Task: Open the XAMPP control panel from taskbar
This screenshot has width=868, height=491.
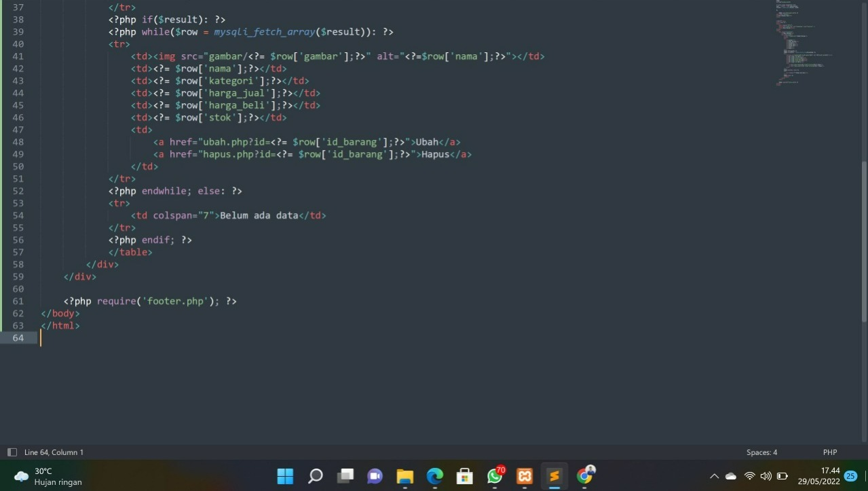Action: tap(524, 476)
